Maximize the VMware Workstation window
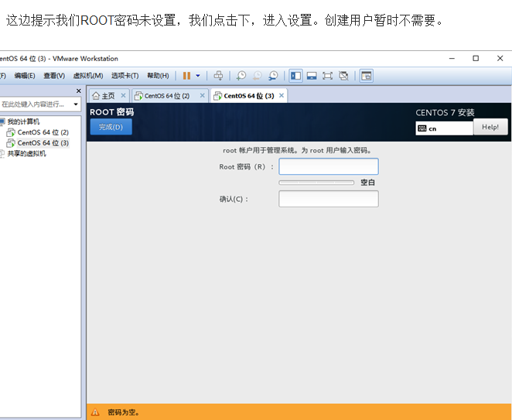512x420 pixels. pos(476,59)
